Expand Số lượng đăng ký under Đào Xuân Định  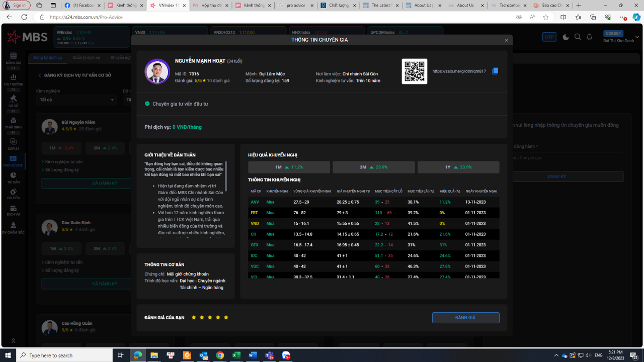60,270
